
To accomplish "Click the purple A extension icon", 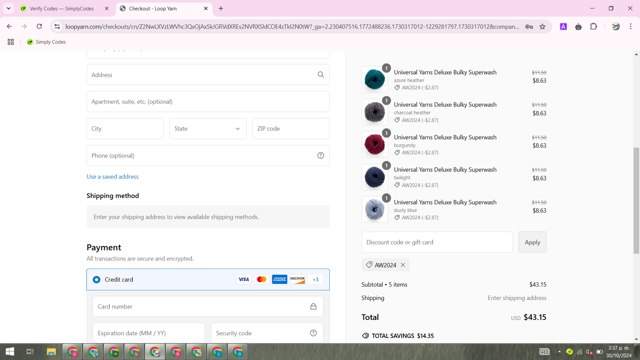I will 563,27.
